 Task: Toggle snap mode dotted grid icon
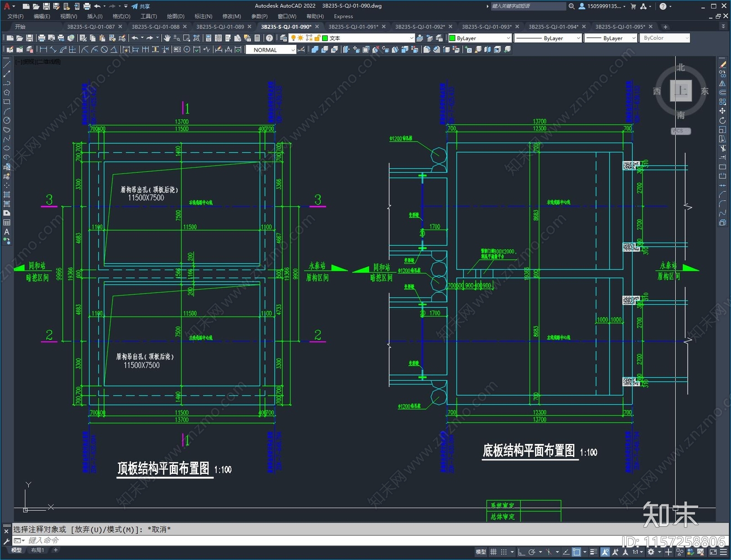[x=504, y=552]
